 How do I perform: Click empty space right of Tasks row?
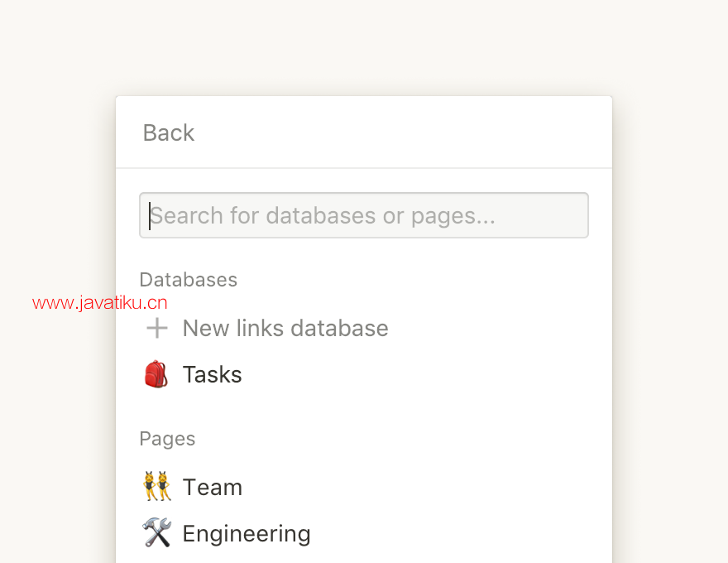[x=418, y=374]
